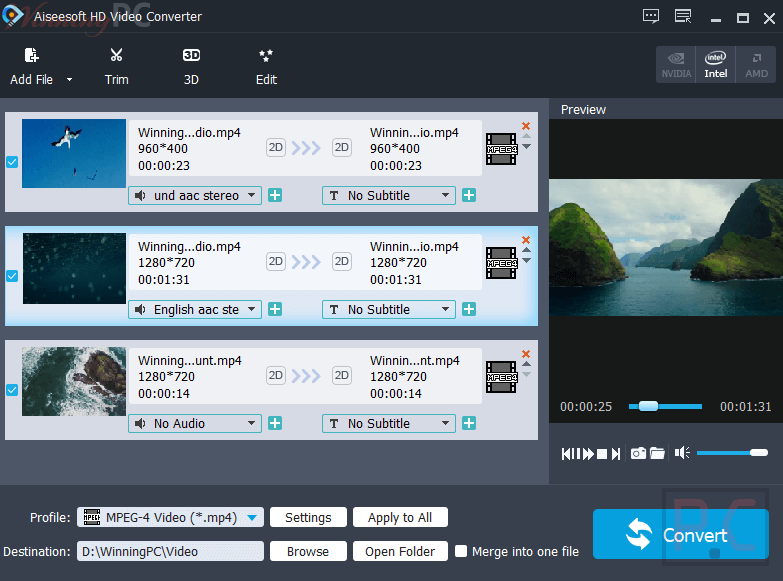Open the Profile MPEG-4 Video dropdown
Screen dimensions: 783x581
[x=170, y=517]
